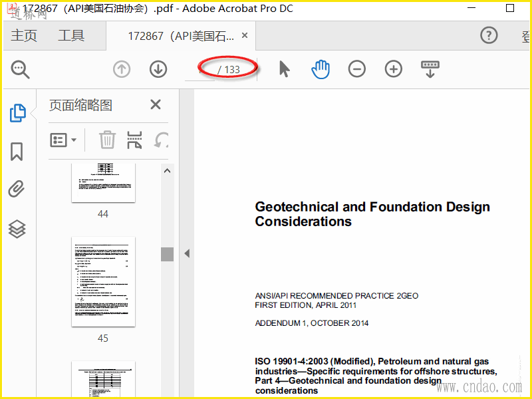Viewport: 532px width, 399px height.
Task: Open layers panel icon
Action: point(17,229)
